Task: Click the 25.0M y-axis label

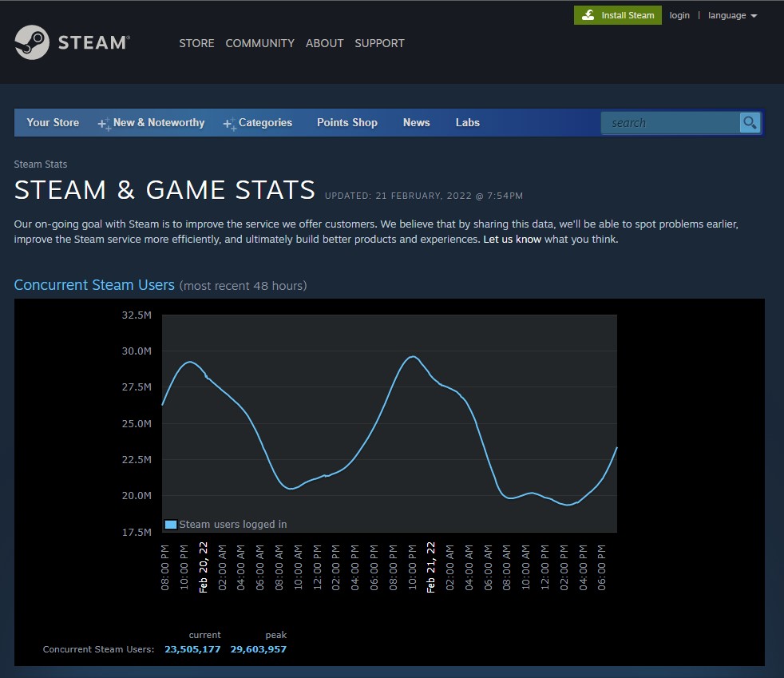Action: click(137, 423)
